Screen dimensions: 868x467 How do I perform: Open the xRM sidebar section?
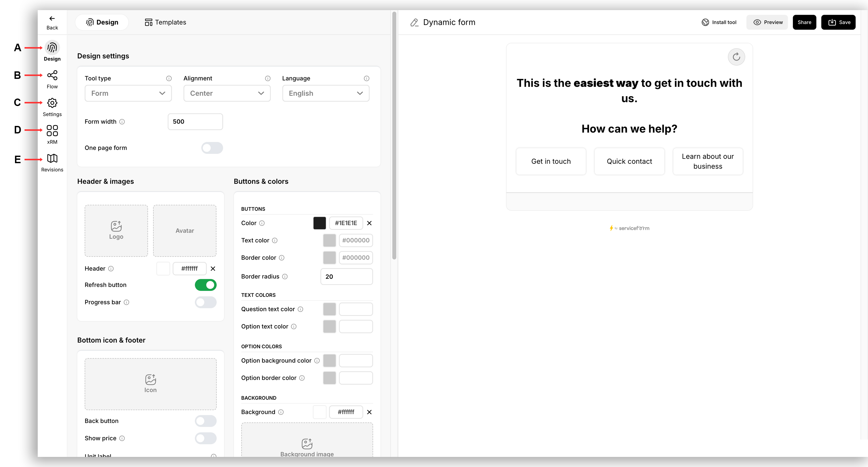(x=52, y=134)
